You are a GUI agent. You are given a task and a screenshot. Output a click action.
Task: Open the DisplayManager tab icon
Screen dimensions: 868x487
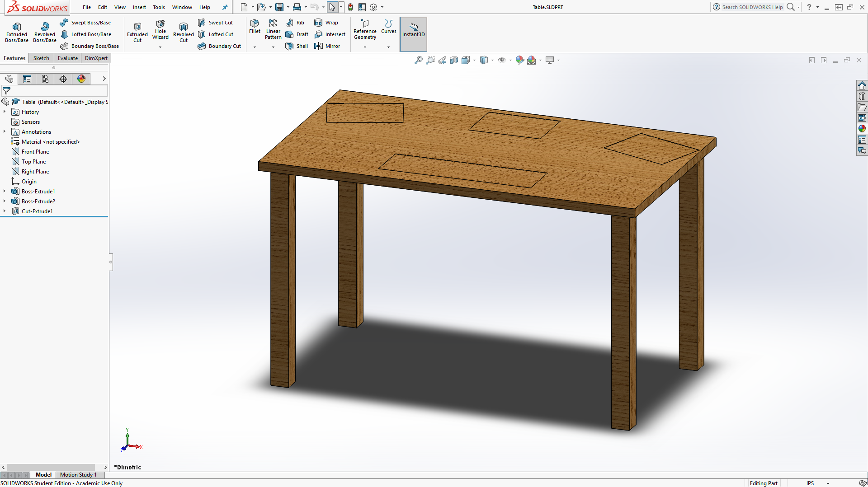(x=81, y=79)
